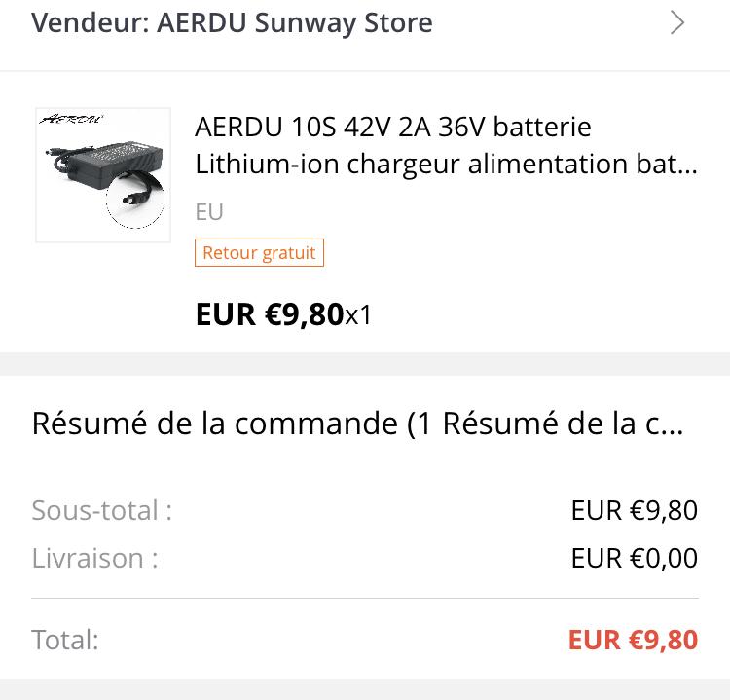Click the Retour gratuit badge
Image resolution: width=730 pixels, height=700 pixels.
point(259,253)
